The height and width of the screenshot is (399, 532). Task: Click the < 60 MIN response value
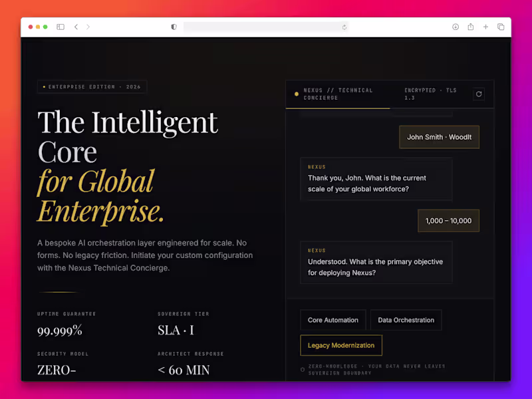pyautogui.click(x=184, y=370)
